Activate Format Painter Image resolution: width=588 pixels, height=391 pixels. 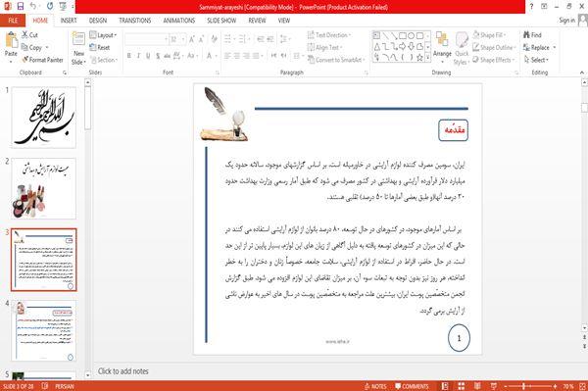pyautogui.click(x=42, y=60)
